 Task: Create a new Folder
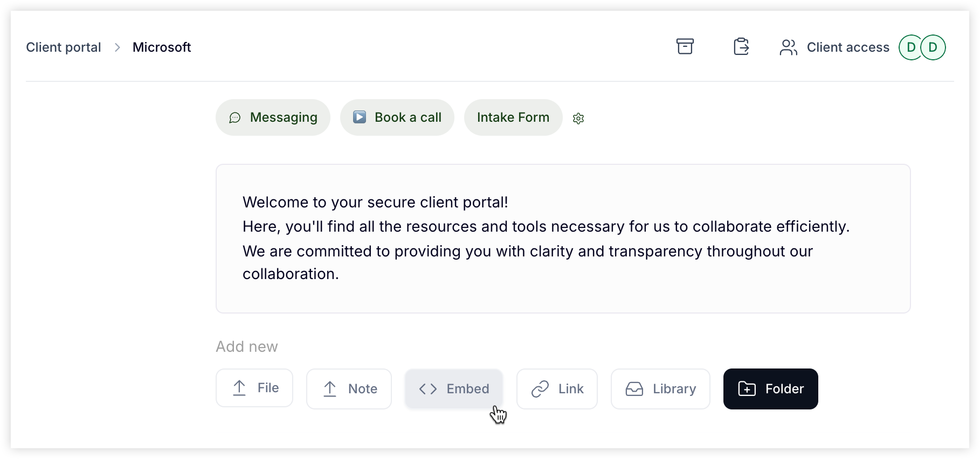click(x=771, y=389)
